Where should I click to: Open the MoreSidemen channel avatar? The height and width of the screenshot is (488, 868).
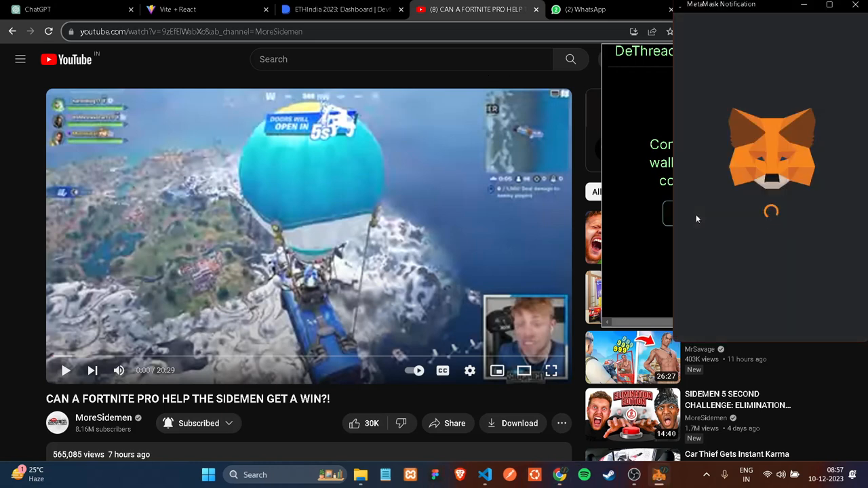pyautogui.click(x=58, y=423)
